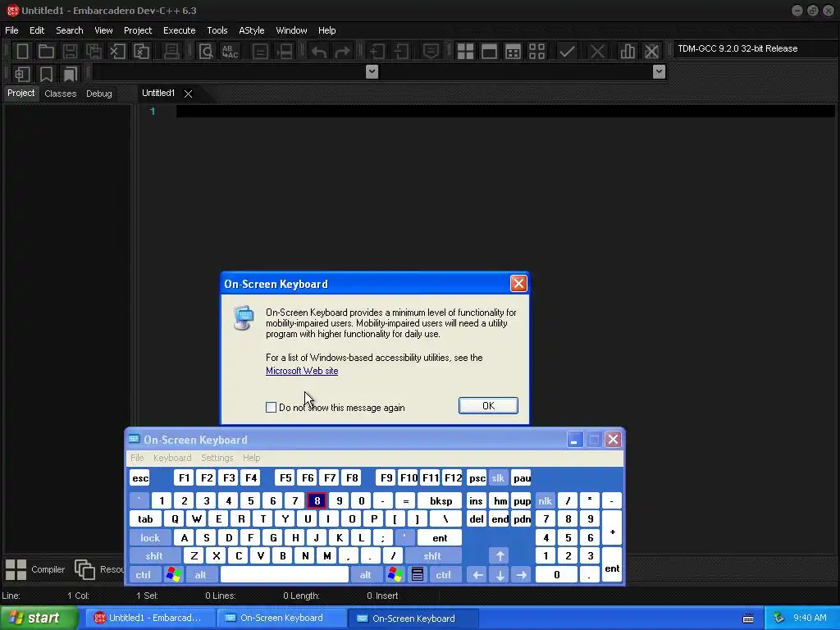Toggle the right 'shft' key
The image size is (840, 630).
point(432,556)
